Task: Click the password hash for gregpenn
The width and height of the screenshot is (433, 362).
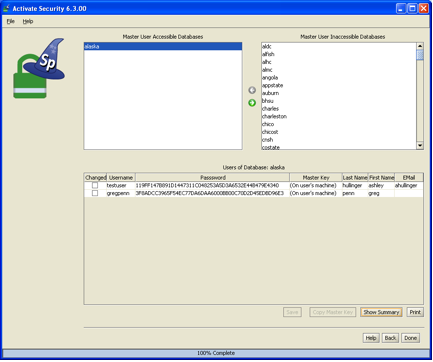Action: [212, 193]
